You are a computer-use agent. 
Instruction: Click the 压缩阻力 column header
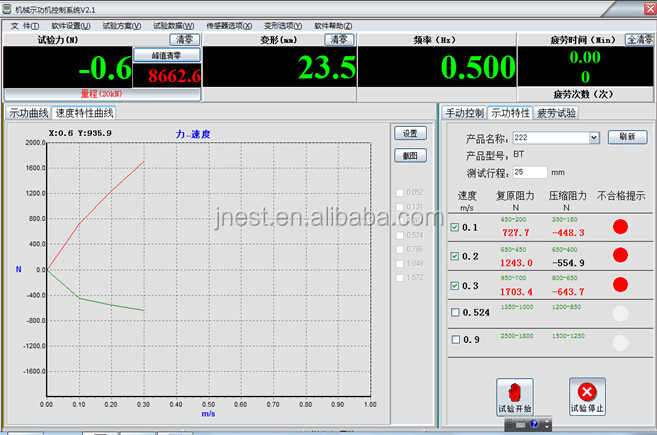click(568, 196)
